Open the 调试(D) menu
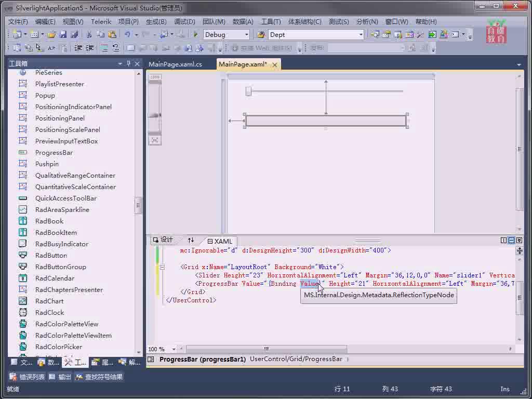532x399 pixels. 184,22
